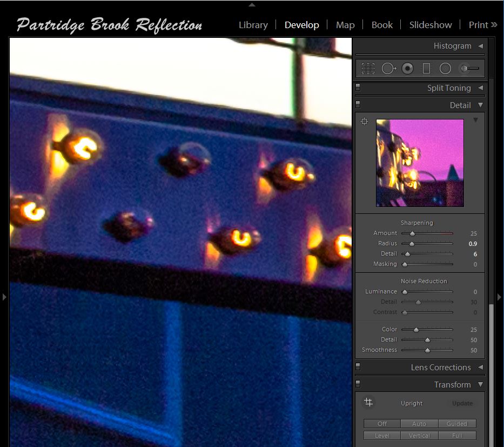
Task: Toggle the Detail panel switch on or off
Action: point(357,104)
